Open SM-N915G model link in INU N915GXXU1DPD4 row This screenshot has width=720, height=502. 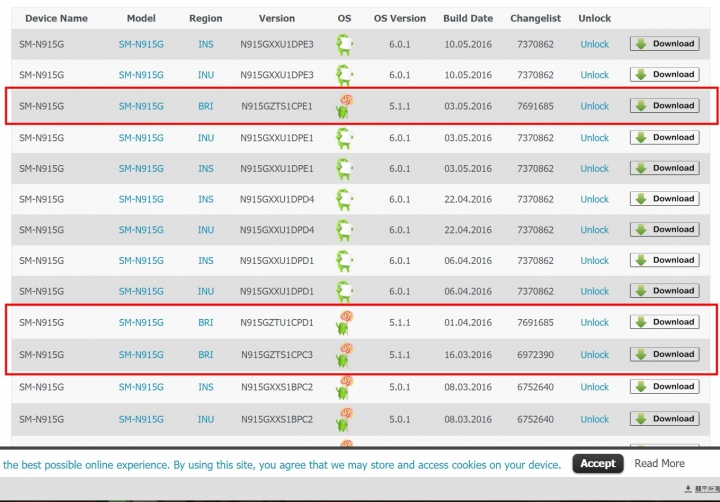pyautogui.click(x=141, y=230)
